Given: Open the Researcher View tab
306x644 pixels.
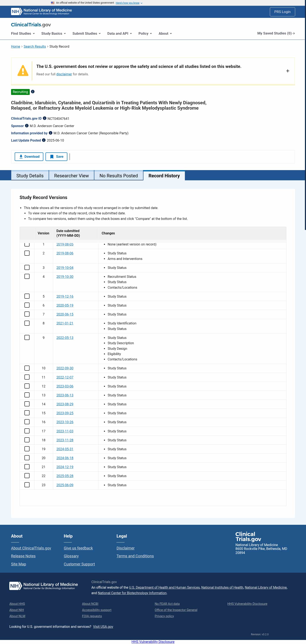Looking at the screenshot, I should 71,176.
